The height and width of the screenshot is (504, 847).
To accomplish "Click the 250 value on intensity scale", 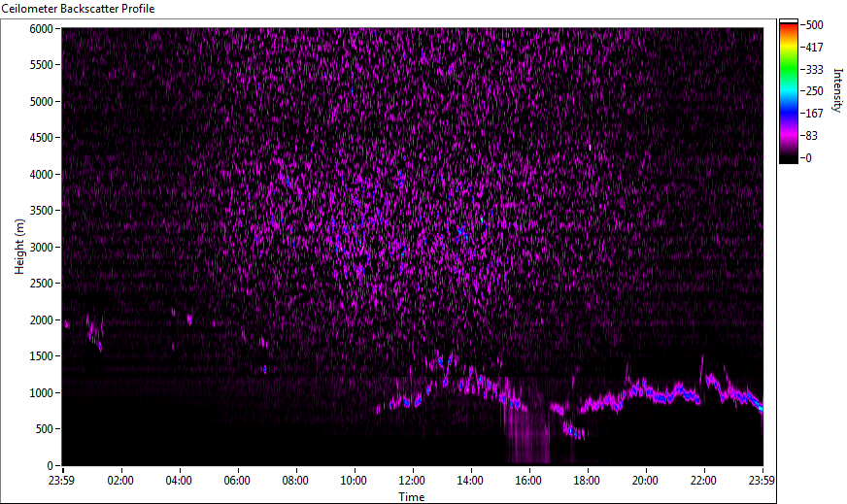I will tap(813, 91).
